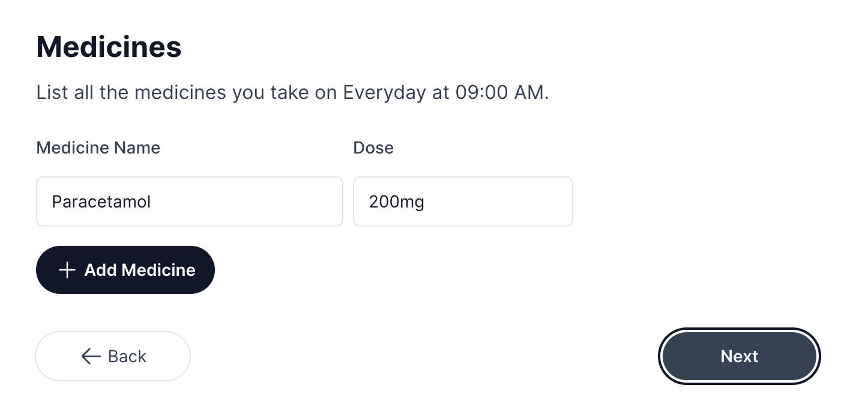Return to the previous step with Back
Viewport: 868px width, 403px height.
[x=113, y=356]
